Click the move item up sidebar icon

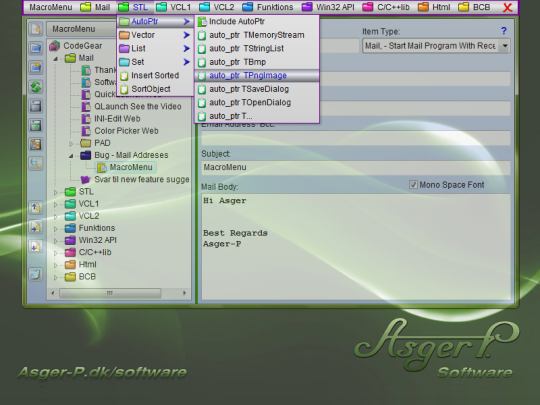(x=35, y=208)
